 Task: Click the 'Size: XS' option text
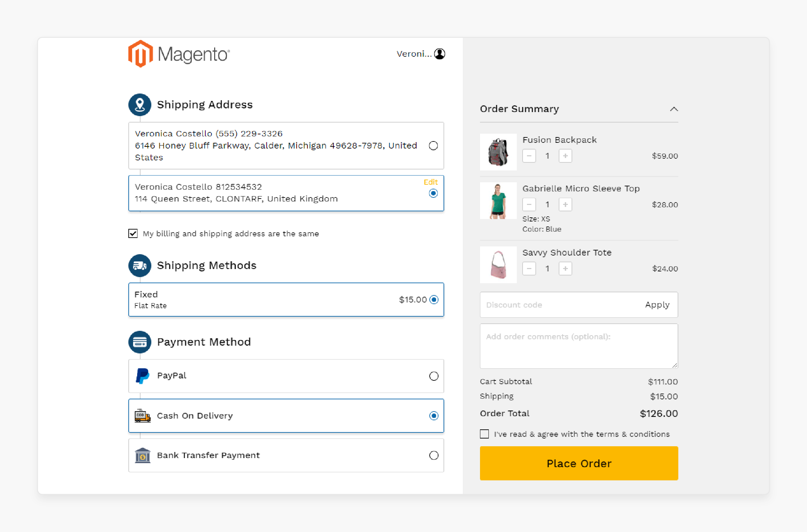[x=536, y=219]
